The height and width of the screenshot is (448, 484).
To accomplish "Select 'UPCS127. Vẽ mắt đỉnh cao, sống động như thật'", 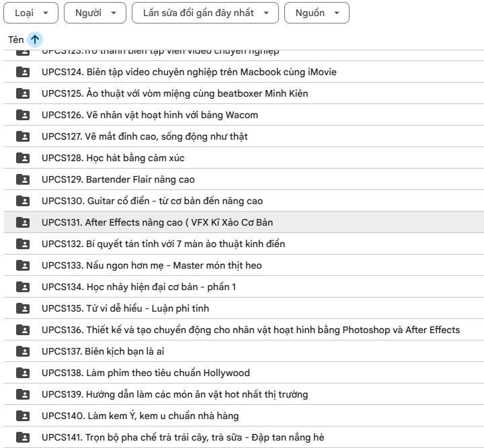I will (x=145, y=136).
